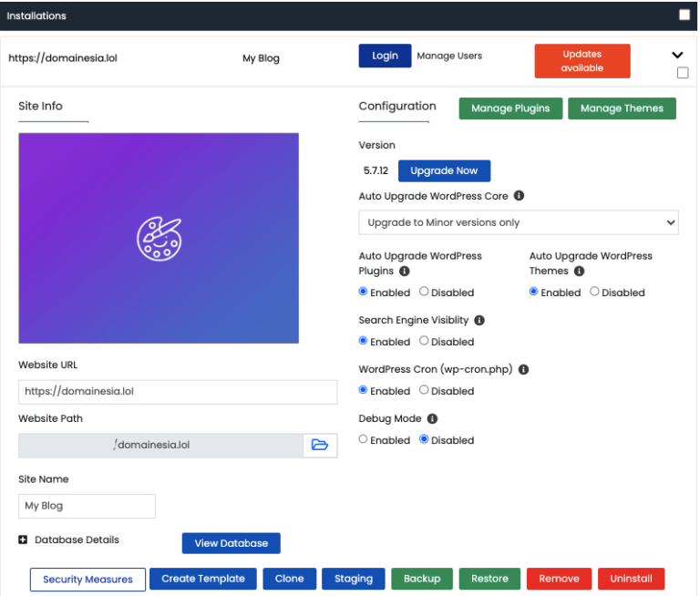Image resolution: width=700 pixels, height=596 pixels.
Task: Click View Database button
Action: click(232, 543)
